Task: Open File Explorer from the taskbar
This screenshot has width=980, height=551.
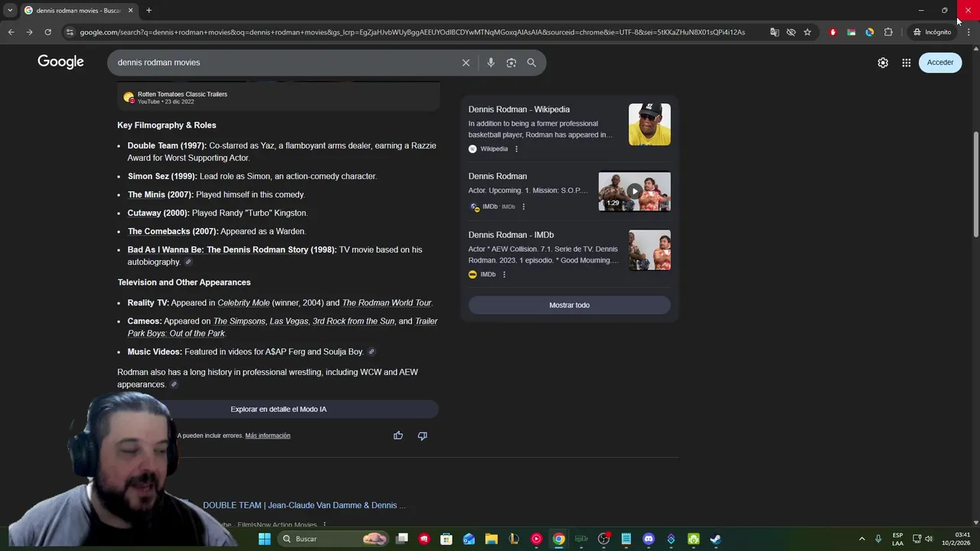Action: click(x=492, y=539)
